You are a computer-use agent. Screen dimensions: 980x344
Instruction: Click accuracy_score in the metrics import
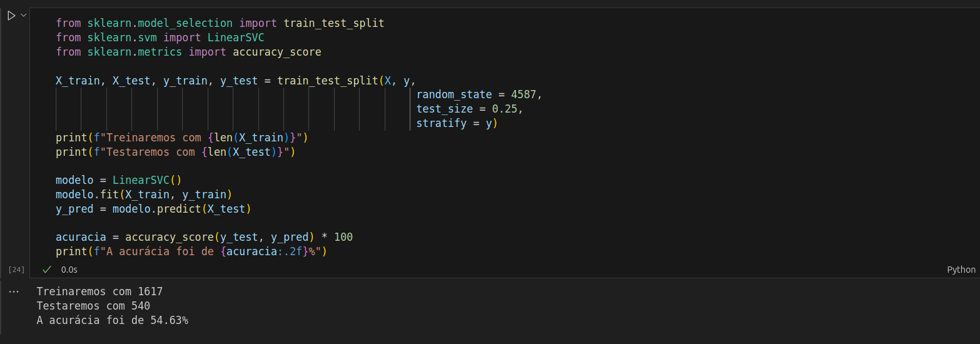click(x=276, y=52)
